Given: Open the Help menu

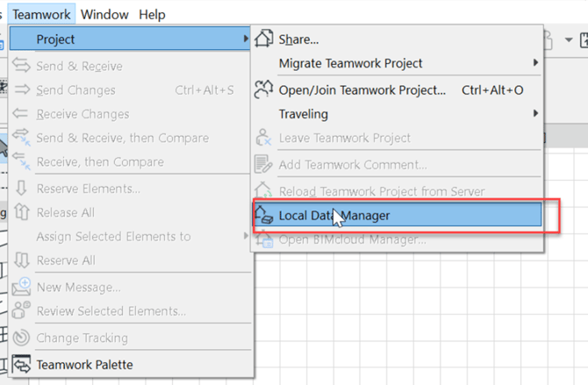Looking at the screenshot, I should pyautogui.click(x=152, y=15).
